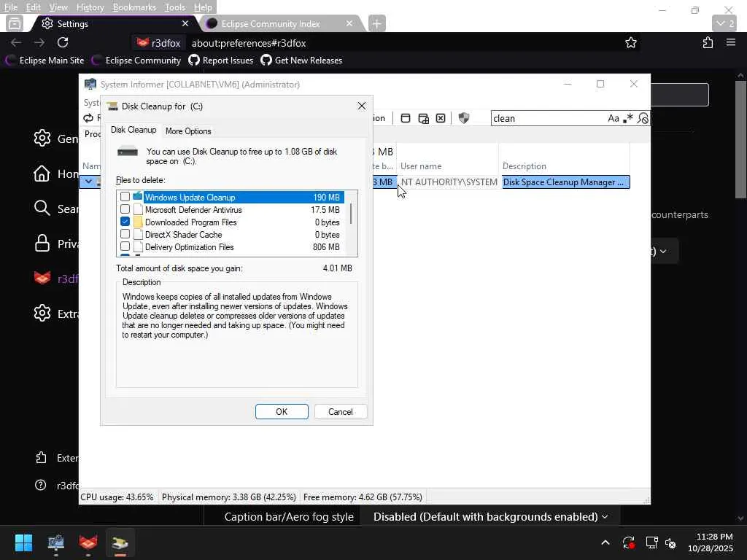Click the search options icon beside regex
Viewport: 747px width, 560px height.
[643, 118]
